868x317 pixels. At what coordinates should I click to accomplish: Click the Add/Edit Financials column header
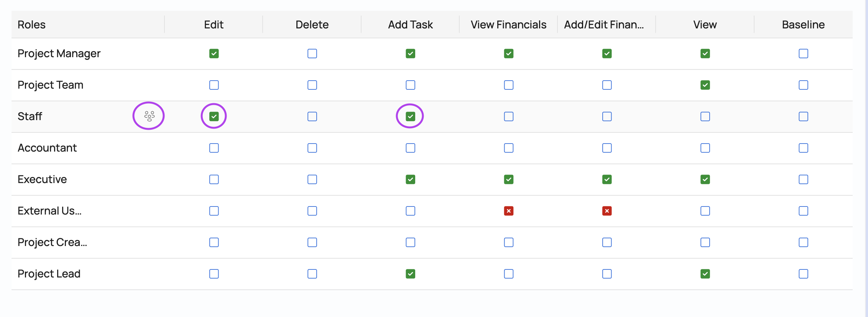pyautogui.click(x=603, y=25)
